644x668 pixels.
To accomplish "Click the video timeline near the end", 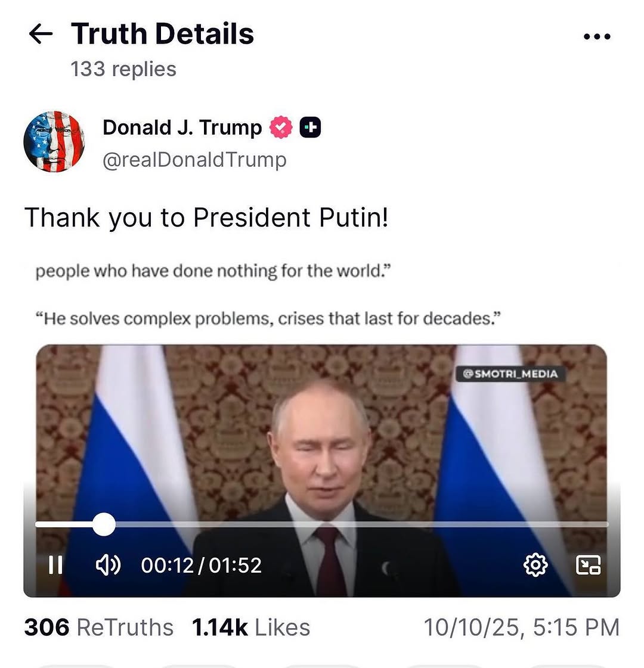I will [x=588, y=524].
